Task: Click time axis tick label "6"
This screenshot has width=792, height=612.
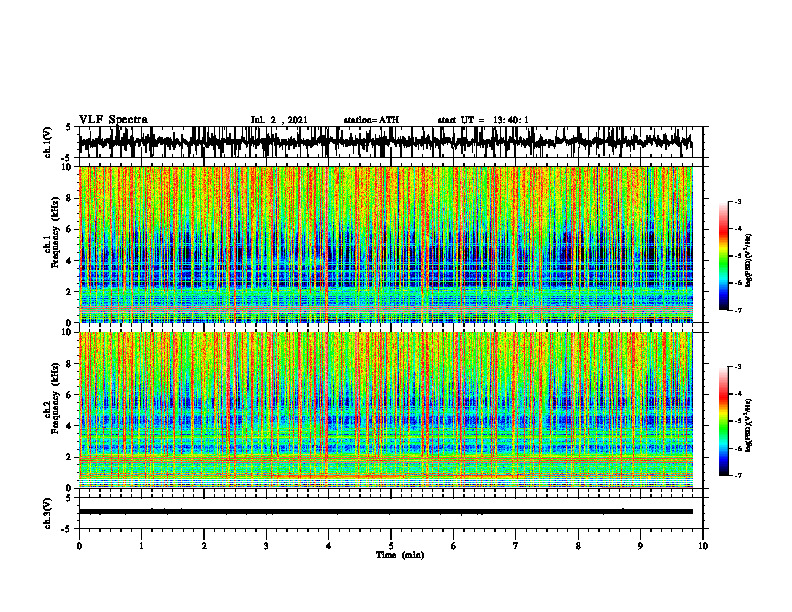Action: pos(454,546)
